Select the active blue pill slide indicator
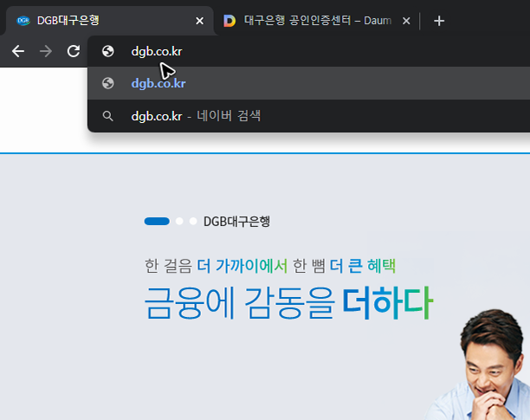 click(157, 222)
